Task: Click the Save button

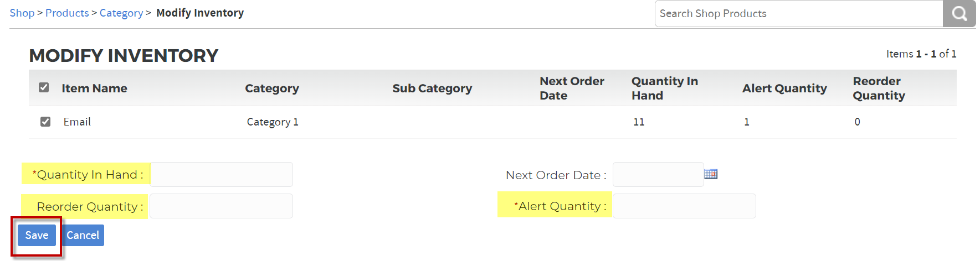Action: (x=37, y=235)
